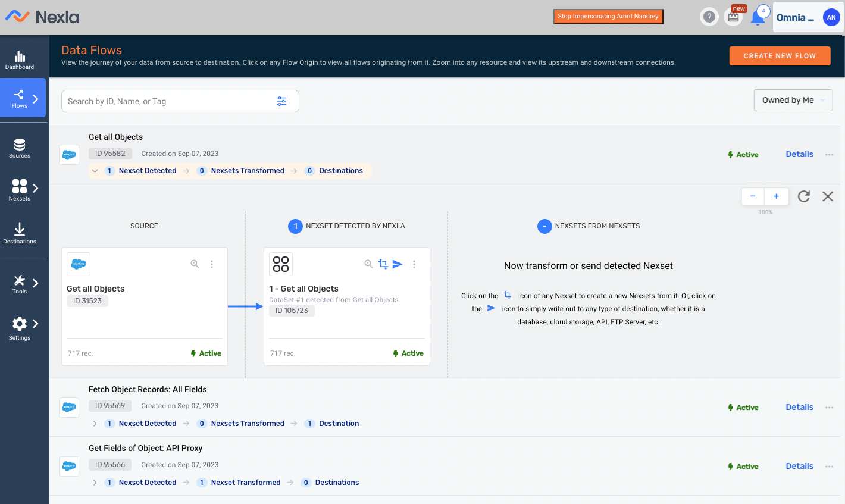Open the "Owned by Me" dropdown
845x504 pixels.
pos(793,100)
